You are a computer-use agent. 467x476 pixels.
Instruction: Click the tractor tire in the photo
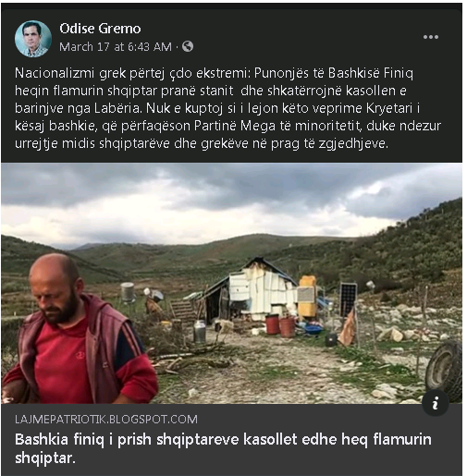click(444, 371)
